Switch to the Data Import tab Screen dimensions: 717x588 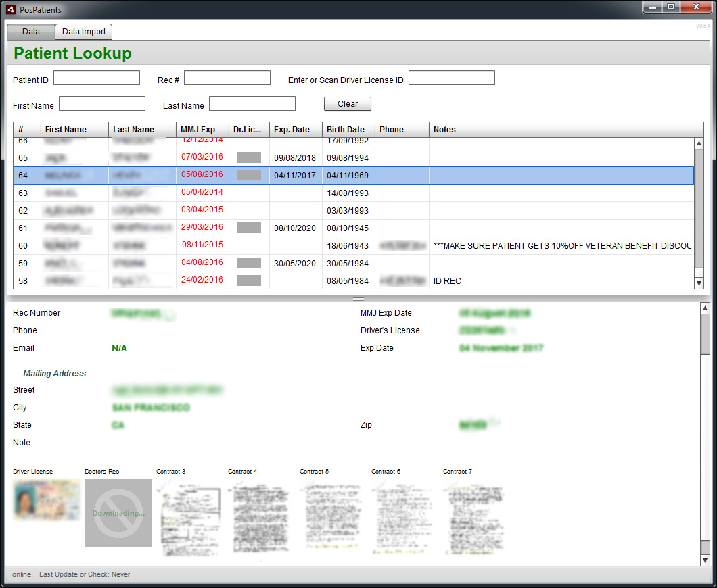click(84, 32)
